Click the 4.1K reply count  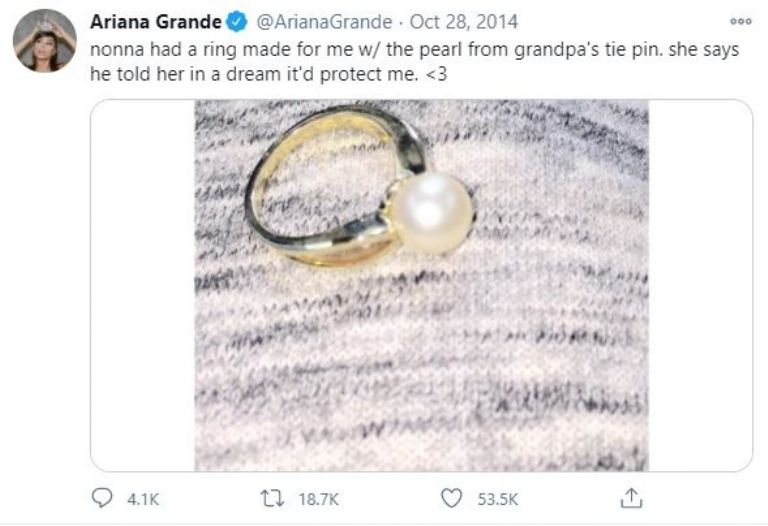143,498
